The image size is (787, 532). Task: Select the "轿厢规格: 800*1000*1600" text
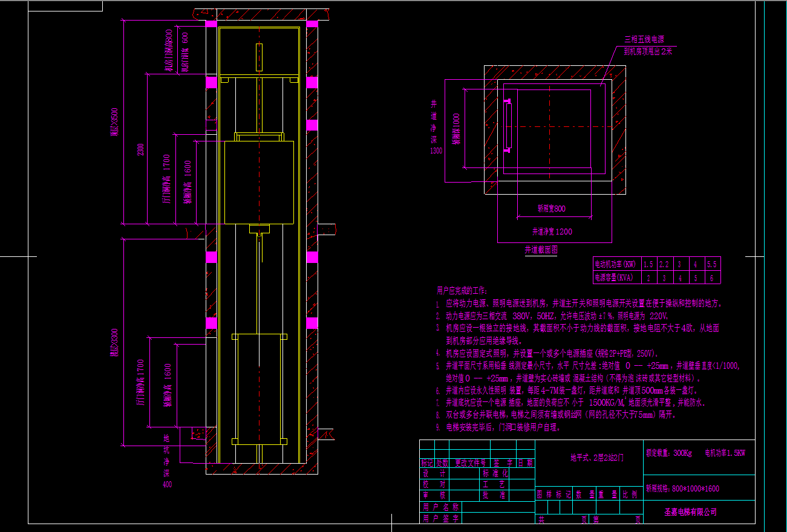[682, 488]
